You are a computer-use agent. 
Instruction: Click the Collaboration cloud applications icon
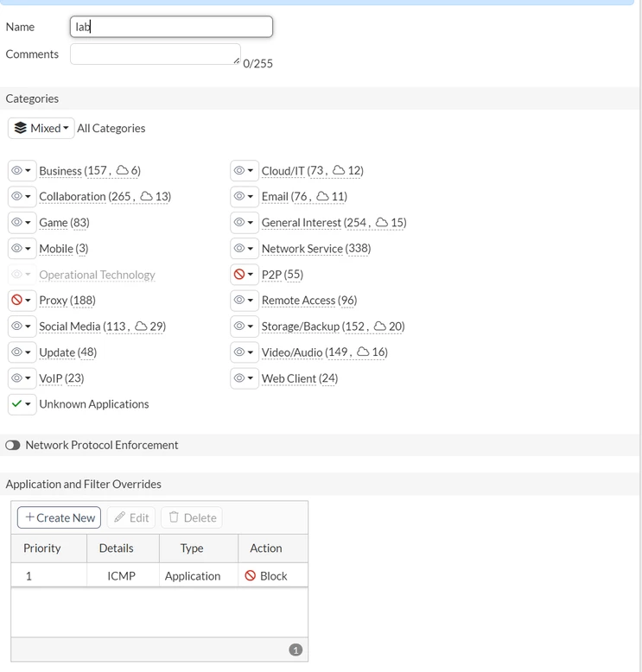tap(146, 196)
